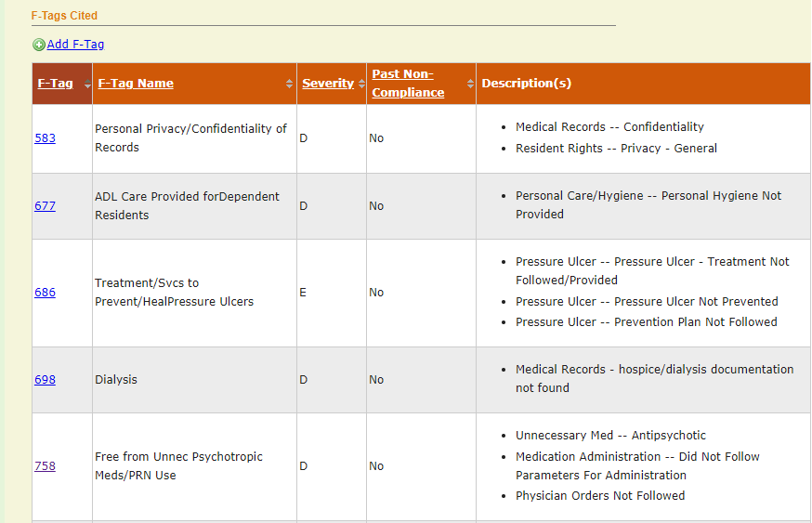Click sort arrows in F-Tag column header
This screenshot has width=812, height=523.
point(87,85)
